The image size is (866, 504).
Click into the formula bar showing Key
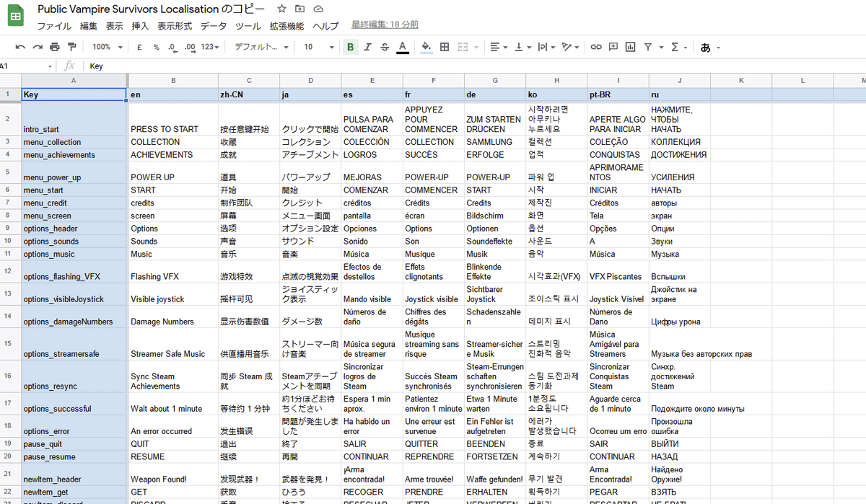tap(476, 66)
